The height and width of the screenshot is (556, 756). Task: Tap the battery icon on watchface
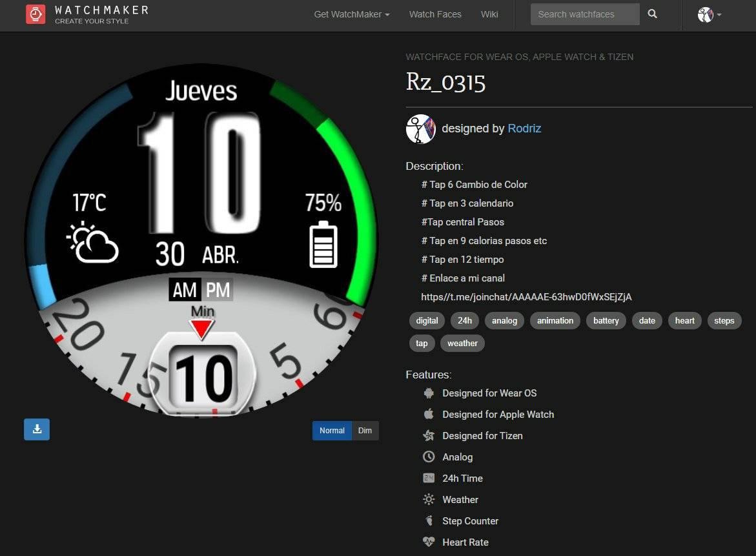tap(323, 244)
